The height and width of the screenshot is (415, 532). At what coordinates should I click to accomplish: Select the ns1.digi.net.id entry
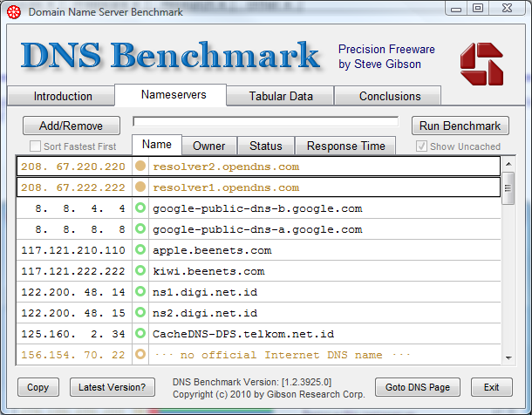[x=205, y=293]
